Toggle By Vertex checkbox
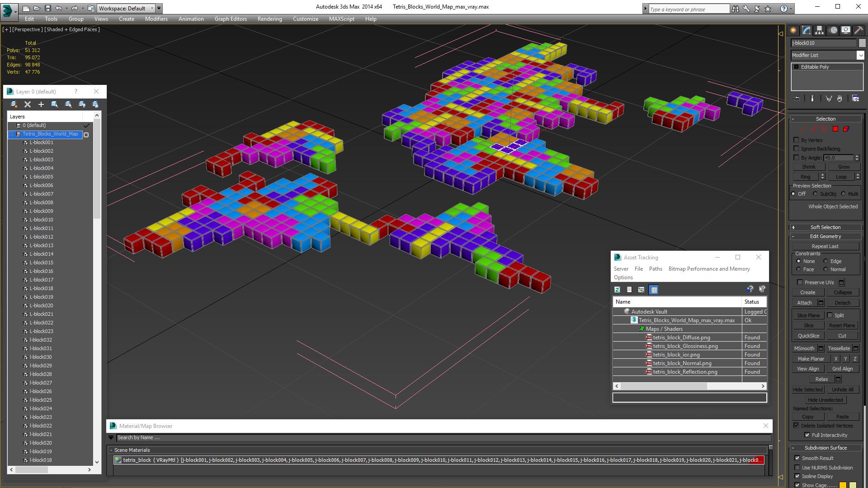 (x=797, y=140)
